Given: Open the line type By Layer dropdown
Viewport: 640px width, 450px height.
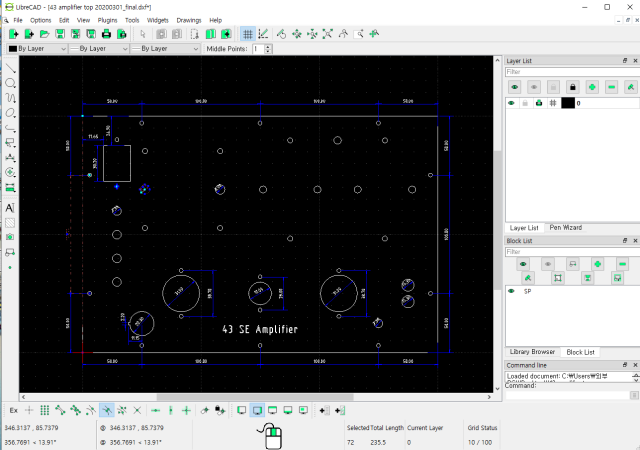Looking at the screenshot, I should [166, 48].
